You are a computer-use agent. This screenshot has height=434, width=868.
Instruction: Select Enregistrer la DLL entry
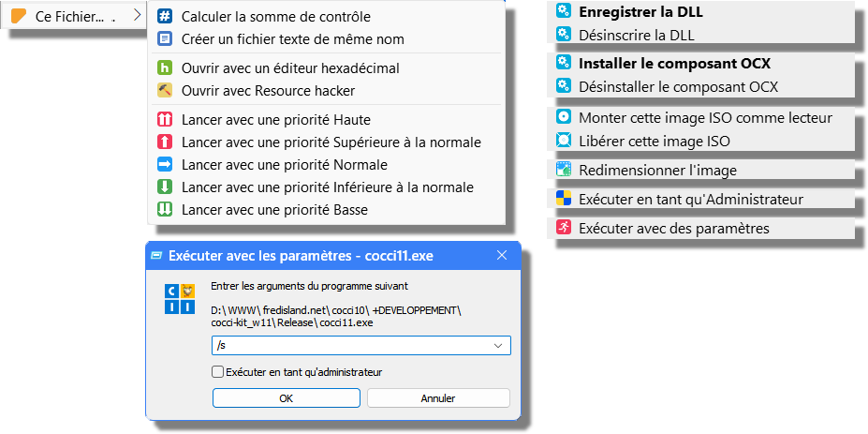pyautogui.click(x=640, y=12)
